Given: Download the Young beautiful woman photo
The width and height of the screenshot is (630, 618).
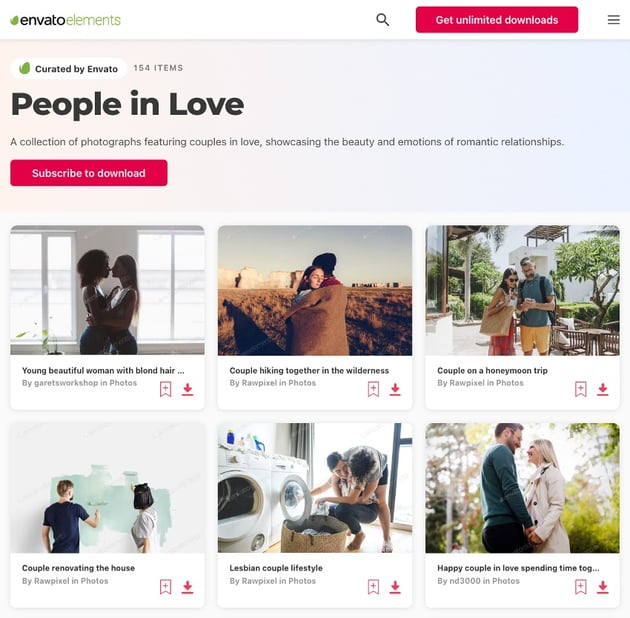Looking at the screenshot, I should click(187, 389).
